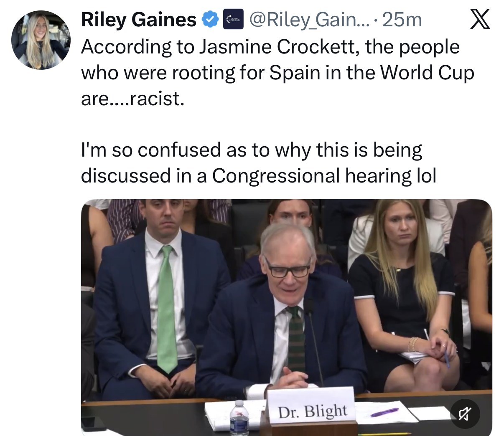Click the paragraph starting 'According to Jasmine Crockett'
Screen dimensions: 504x436
point(277,73)
